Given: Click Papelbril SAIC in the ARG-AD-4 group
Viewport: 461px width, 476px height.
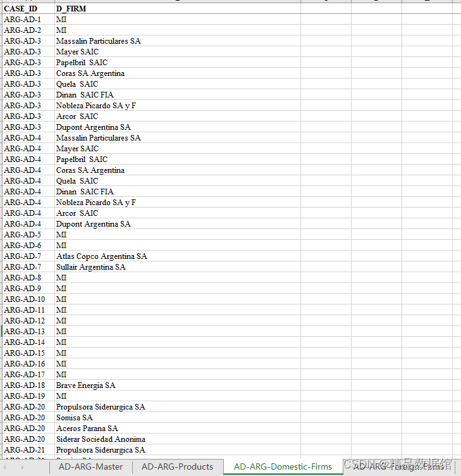Looking at the screenshot, I should pos(178,160).
